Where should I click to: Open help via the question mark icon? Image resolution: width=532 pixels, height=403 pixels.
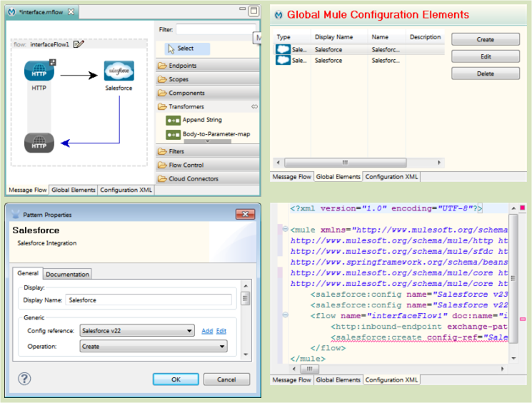pos(25,379)
